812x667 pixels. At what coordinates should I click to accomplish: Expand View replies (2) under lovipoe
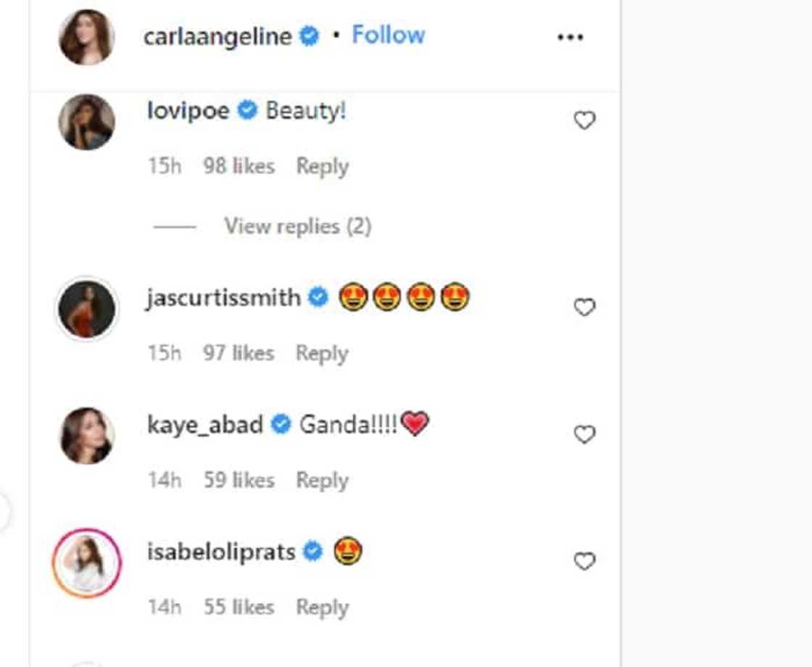297,226
